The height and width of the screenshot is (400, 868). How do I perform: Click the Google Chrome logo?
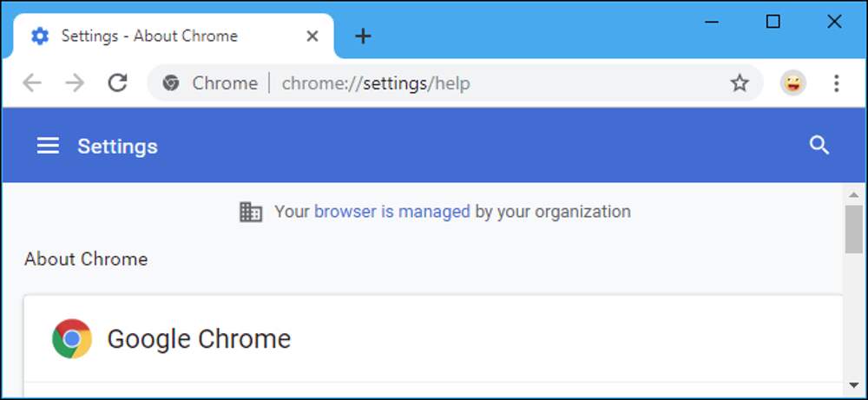tap(72, 338)
